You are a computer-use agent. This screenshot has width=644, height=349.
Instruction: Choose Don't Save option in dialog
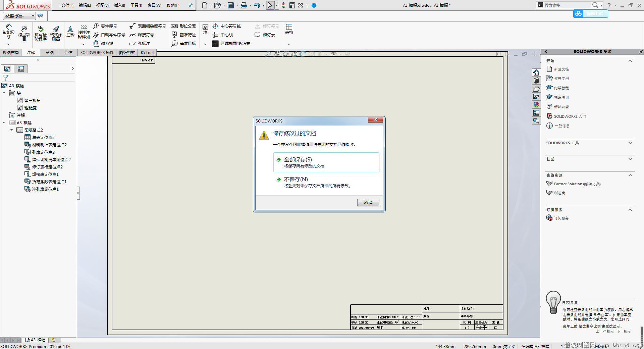[326, 182]
